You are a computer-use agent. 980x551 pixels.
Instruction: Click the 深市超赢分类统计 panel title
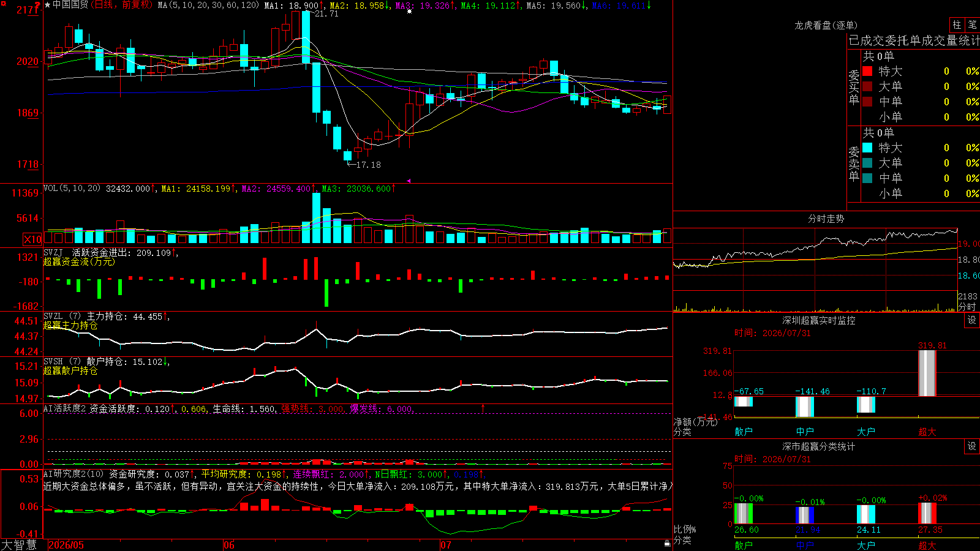click(818, 446)
